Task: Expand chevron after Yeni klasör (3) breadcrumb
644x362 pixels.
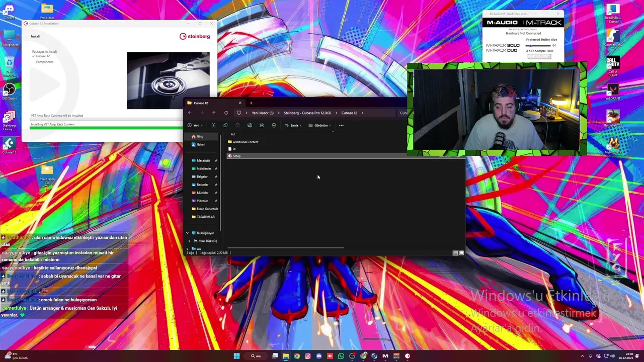Action: 279,113
